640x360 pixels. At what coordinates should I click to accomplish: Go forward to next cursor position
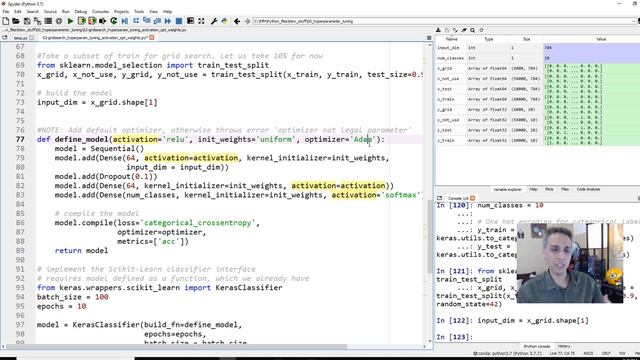pyautogui.click(x=247, y=21)
